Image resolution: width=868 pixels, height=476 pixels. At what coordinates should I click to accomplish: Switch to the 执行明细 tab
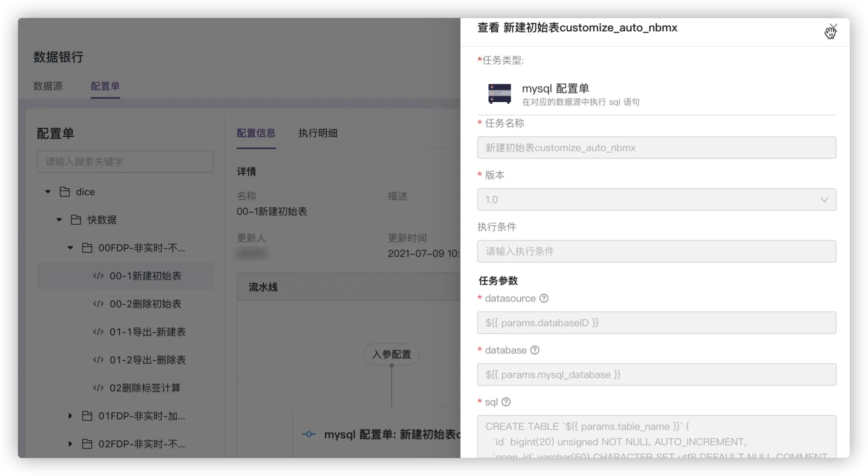coord(318,133)
